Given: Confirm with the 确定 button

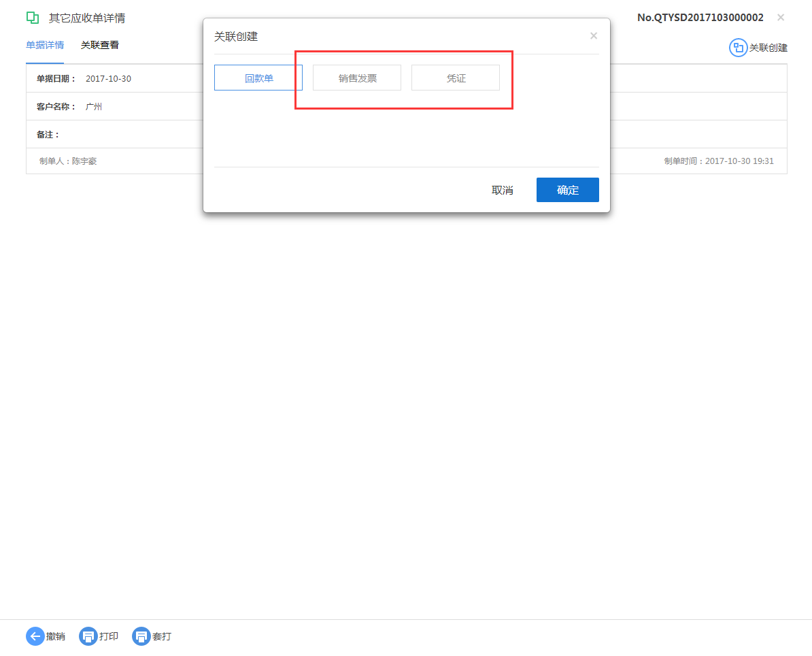Looking at the screenshot, I should click(568, 190).
